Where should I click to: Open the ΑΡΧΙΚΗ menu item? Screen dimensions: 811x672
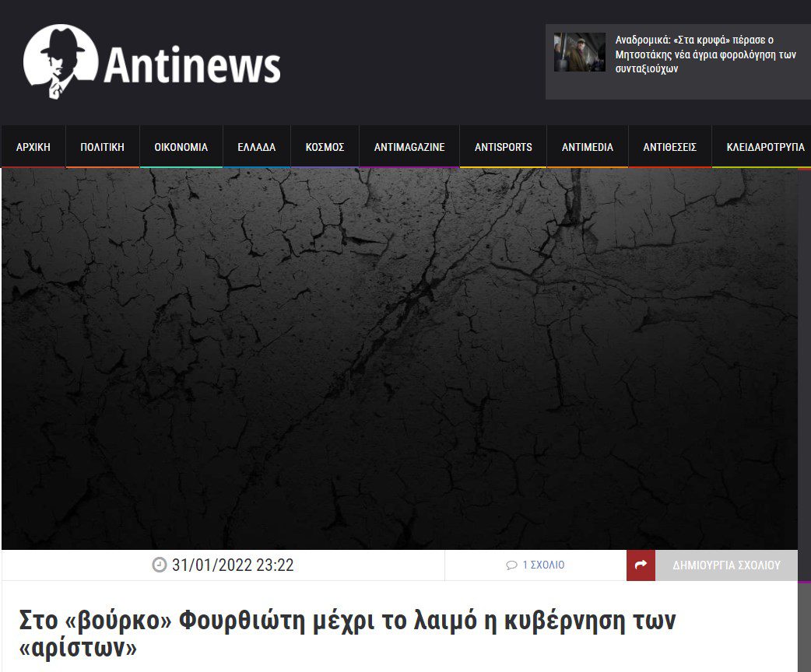point(33,147)
